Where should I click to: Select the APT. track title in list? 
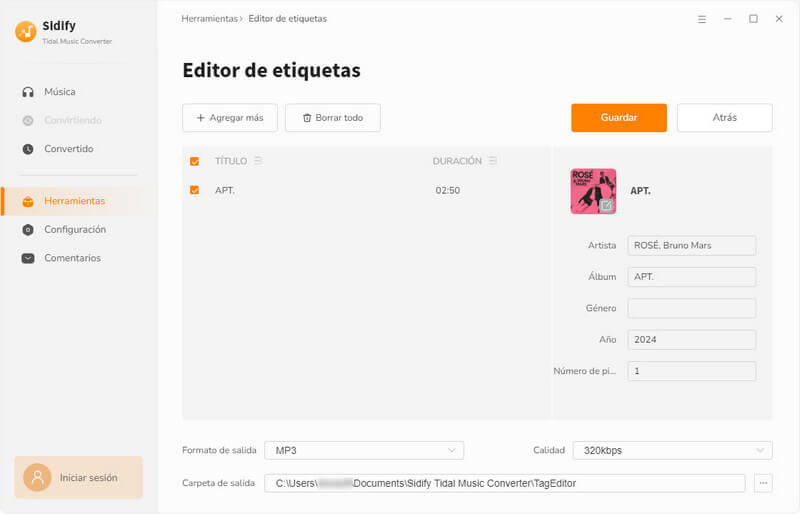pyautogui.click(x=224, y=190)
